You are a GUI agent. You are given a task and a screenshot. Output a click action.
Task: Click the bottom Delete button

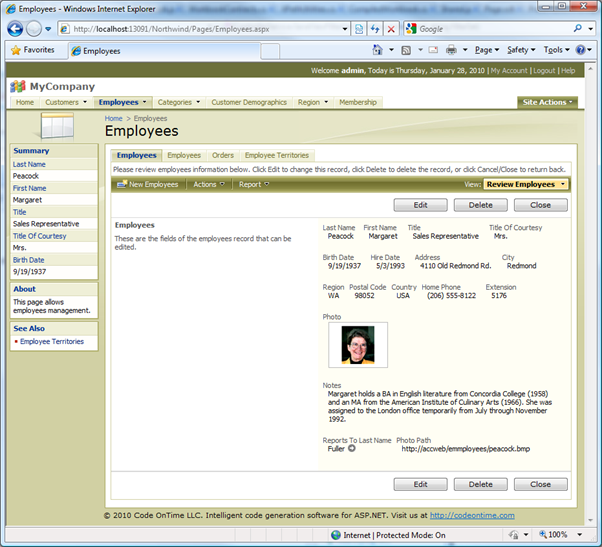pos(481,484)
